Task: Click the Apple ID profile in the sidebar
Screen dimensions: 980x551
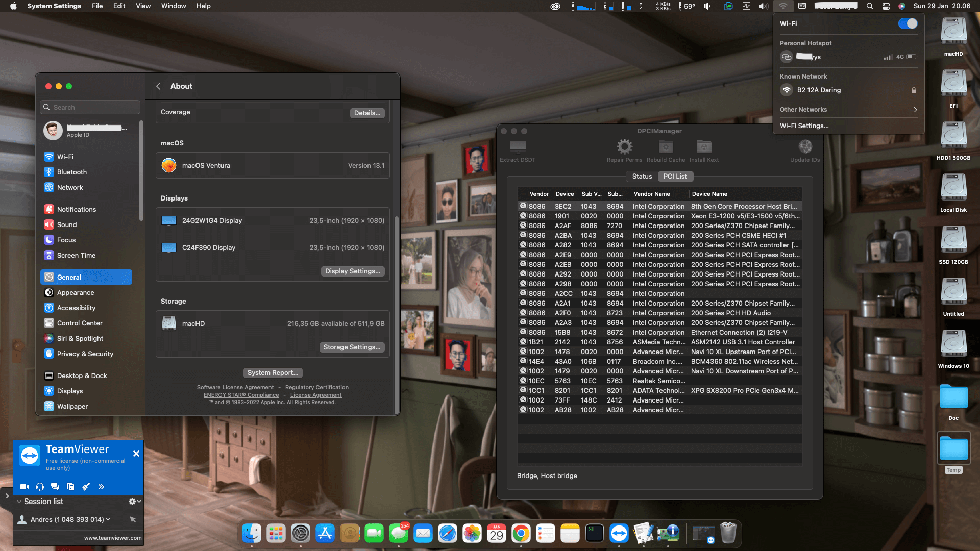Action: point(86,131)
